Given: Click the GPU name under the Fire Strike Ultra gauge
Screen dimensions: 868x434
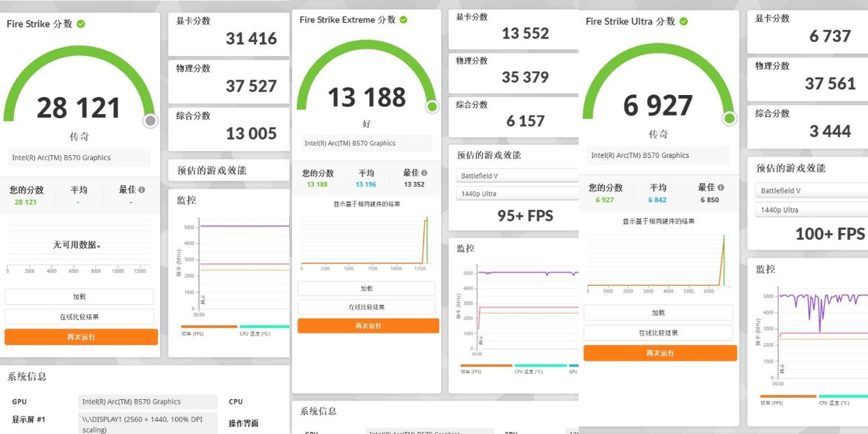Looking at the screenshot, I should pos(658,155).
